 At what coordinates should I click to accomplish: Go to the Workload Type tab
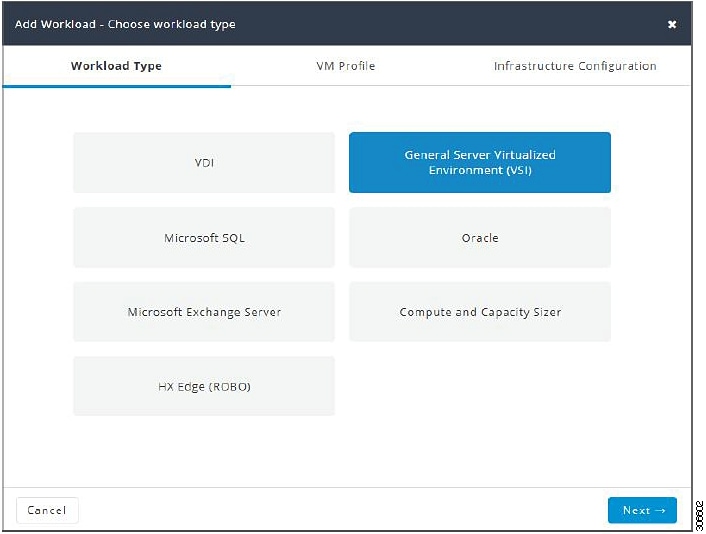point(116,66)
